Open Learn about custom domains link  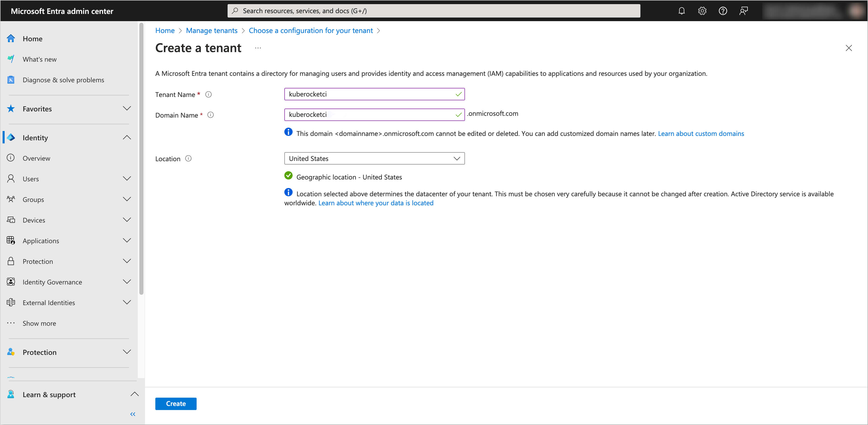click(x=701, y=134)
